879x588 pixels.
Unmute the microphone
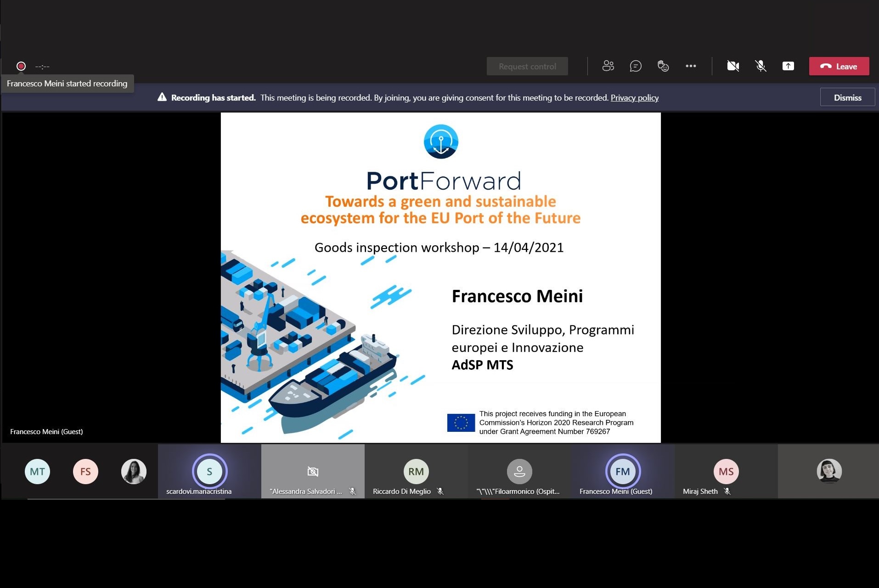click(761, 66)
